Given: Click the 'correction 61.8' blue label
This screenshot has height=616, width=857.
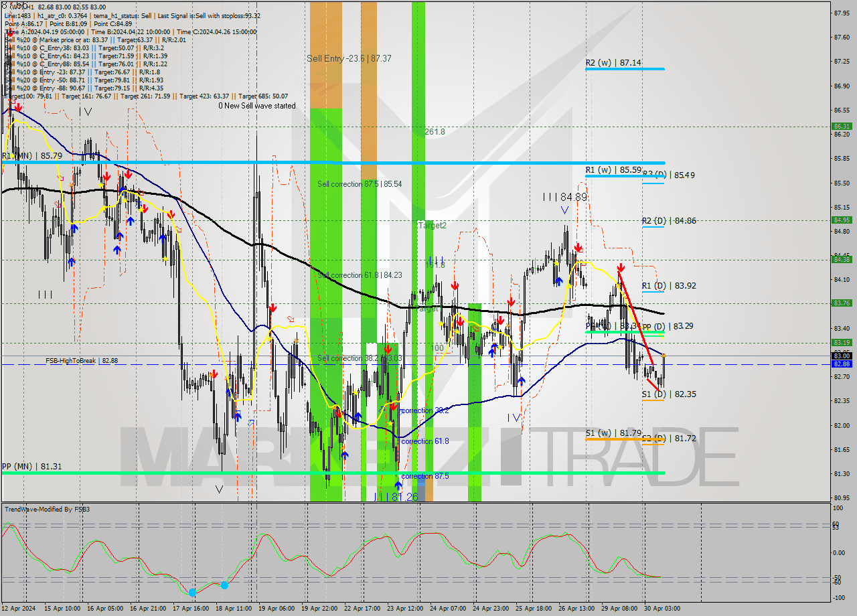Looking at the screenshot, I should pyautogui.click(x=425, y=442).
